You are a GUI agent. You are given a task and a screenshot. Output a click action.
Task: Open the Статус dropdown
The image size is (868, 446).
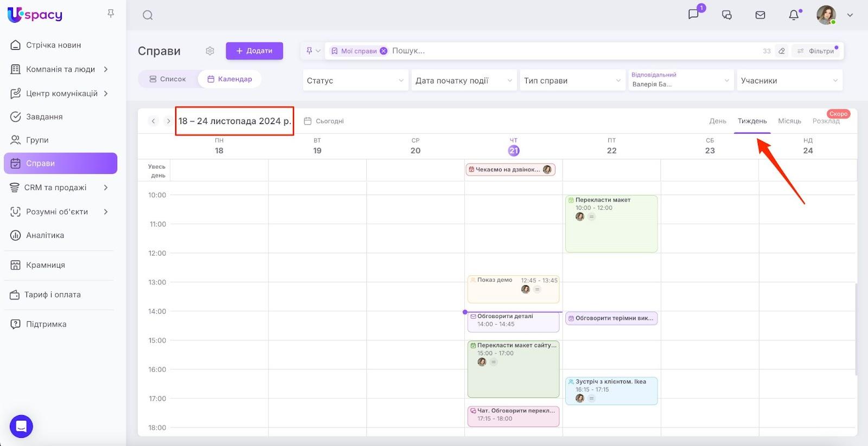click(x=355, y=80)
